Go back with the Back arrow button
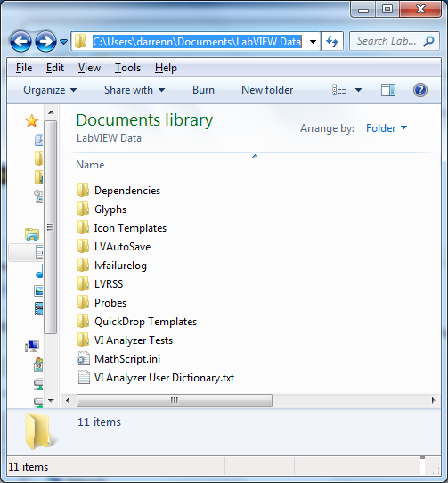 click(20, 41)
